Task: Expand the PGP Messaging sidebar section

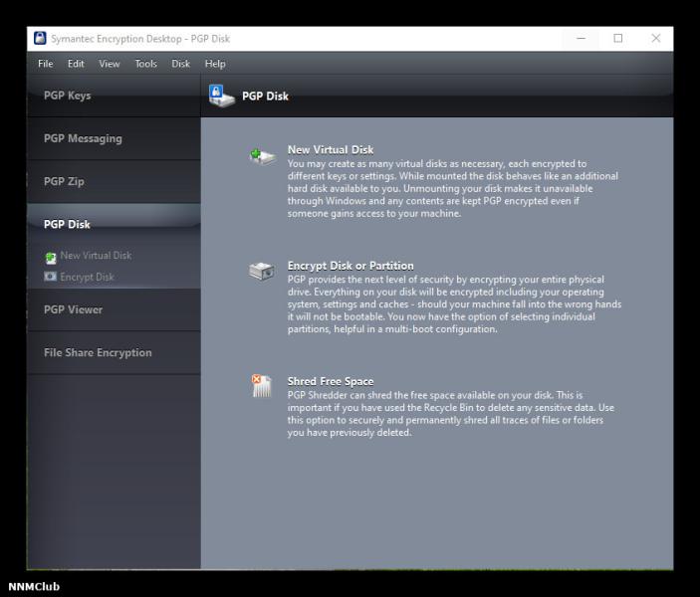Action: pos(114,138)
